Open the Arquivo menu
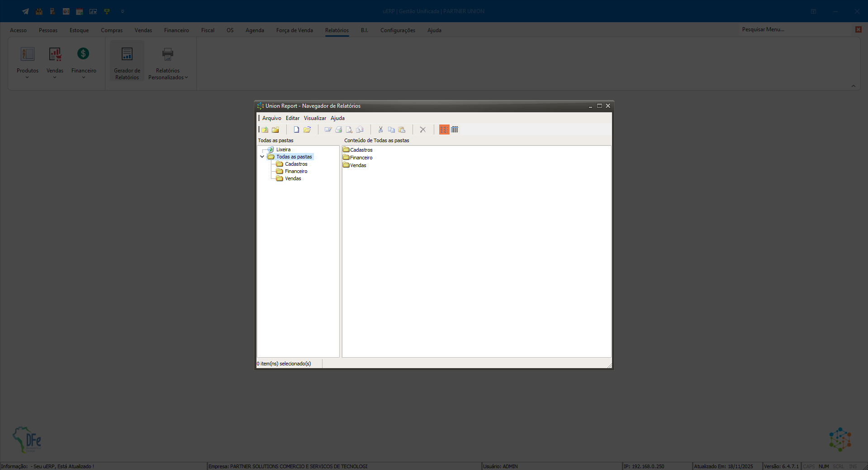 pyautogui.click(x=271, y=118)
